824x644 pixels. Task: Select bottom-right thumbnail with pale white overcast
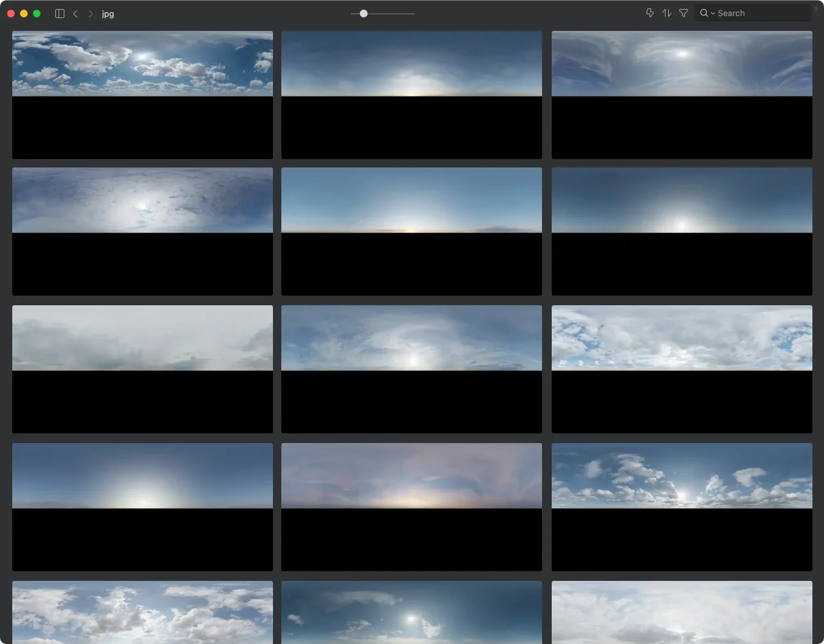tap(682, 612)
